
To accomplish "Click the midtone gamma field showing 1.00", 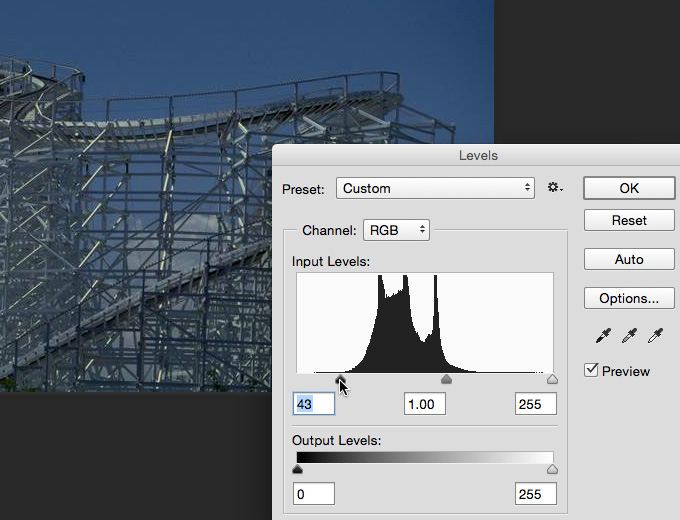I will tap(424, 404).
